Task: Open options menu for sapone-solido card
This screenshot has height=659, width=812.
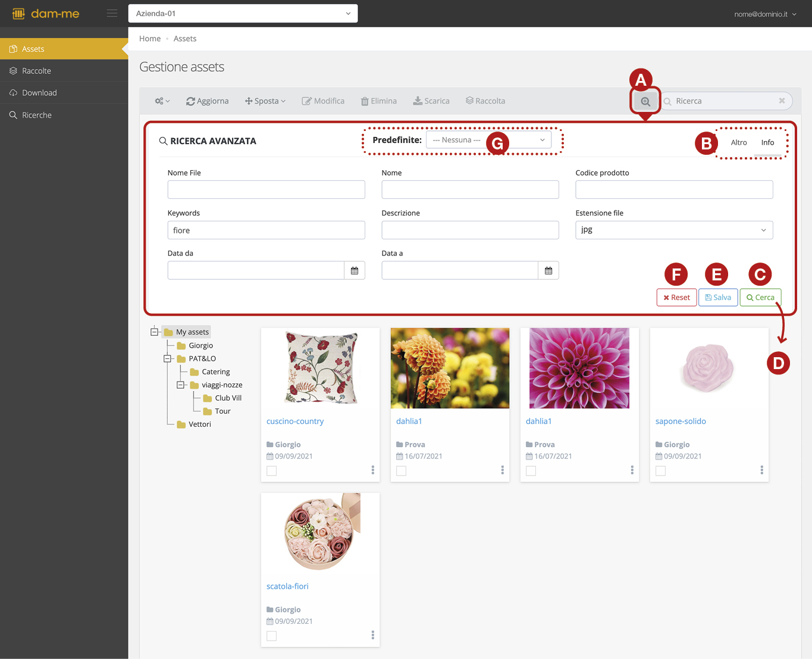Action: click(x=761, y=470)
